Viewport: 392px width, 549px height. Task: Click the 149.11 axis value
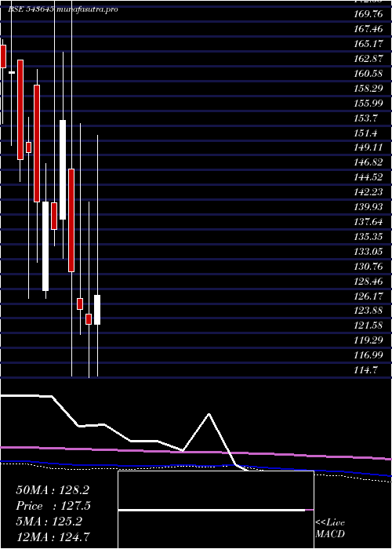(x=368, y=147)
